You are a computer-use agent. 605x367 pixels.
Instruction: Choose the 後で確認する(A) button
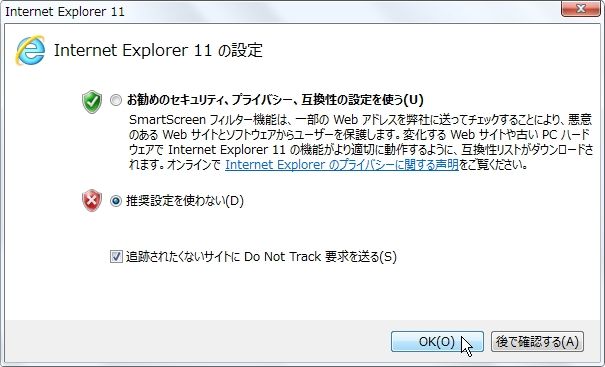tap(537, 342)
